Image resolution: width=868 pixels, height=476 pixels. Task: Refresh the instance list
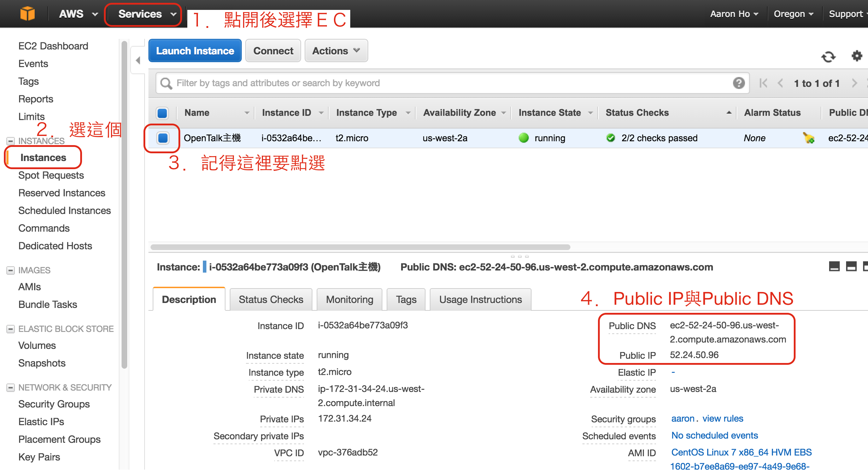828,56
